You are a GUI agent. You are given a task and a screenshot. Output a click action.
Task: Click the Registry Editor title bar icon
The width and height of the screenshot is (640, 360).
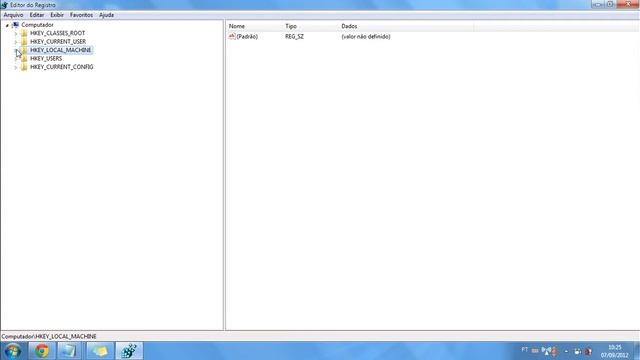[4, 5]
